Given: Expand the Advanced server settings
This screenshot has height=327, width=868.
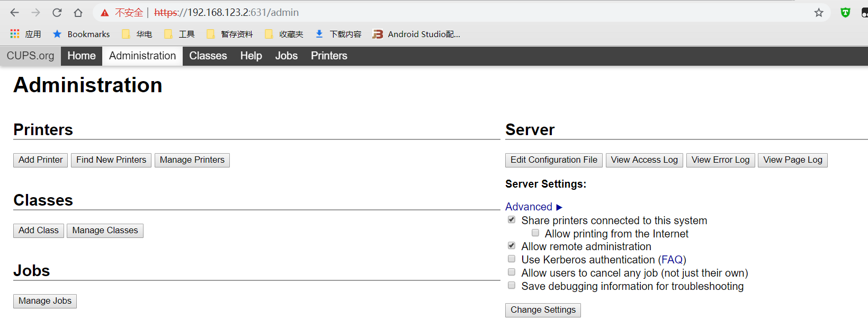Looking at the screenshot, I should pyautogui.click(x=534, y=207).
